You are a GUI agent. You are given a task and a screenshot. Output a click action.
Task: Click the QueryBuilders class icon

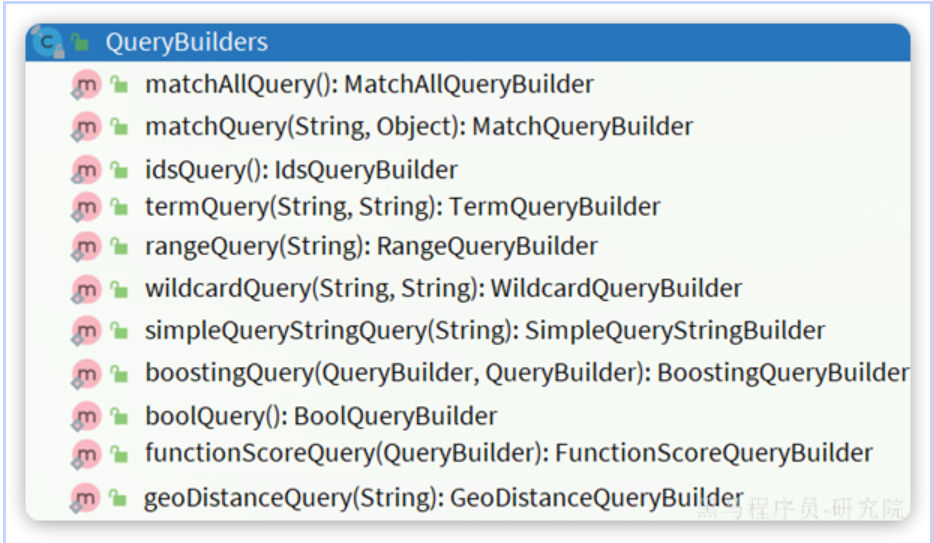click(x=46, y=42)
